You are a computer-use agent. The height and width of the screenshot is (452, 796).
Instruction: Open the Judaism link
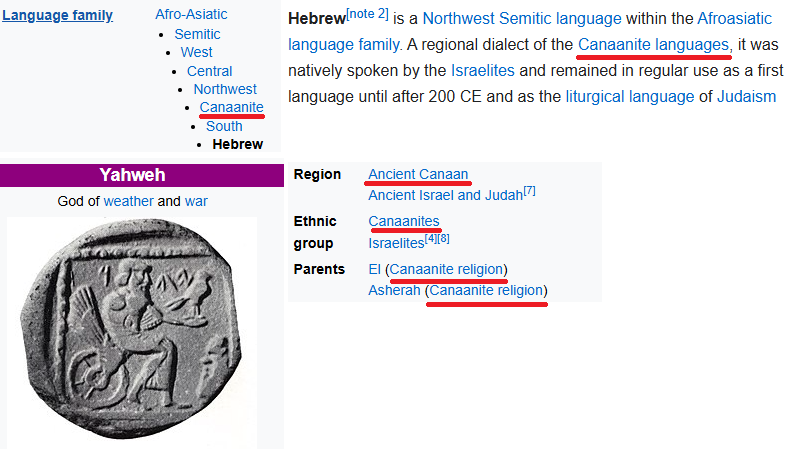(746, 96)
